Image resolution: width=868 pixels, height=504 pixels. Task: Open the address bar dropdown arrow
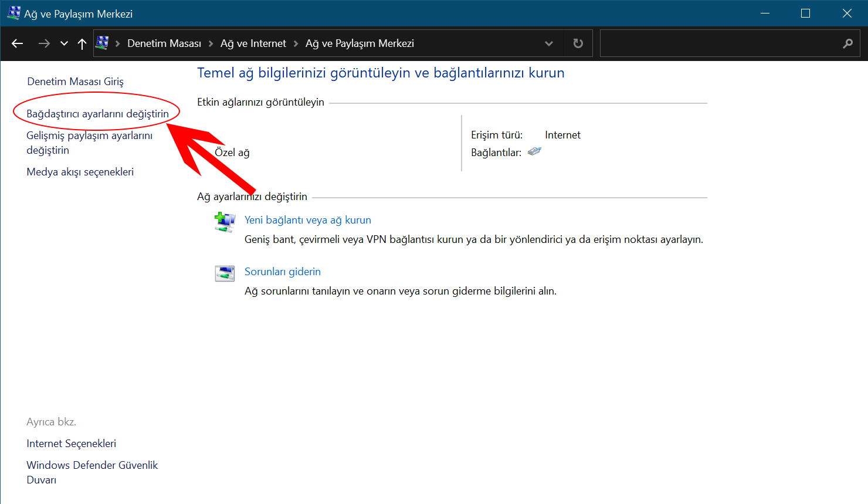(x=548, y=43)
